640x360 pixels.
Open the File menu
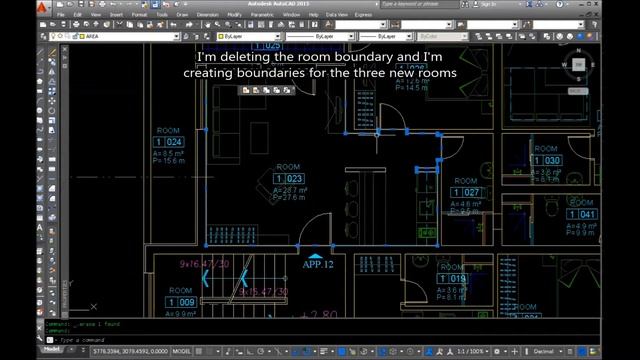[x=60, y=15]
